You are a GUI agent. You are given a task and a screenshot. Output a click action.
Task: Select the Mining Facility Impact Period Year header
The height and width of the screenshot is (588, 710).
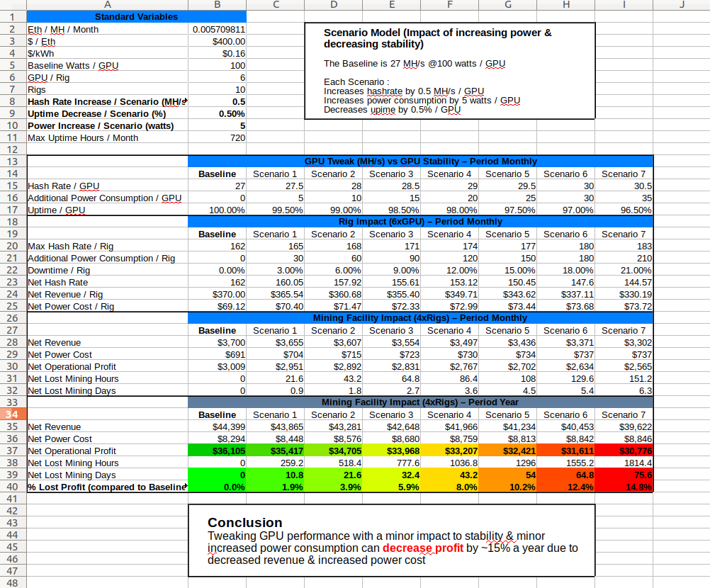click(x=421, y=402)
